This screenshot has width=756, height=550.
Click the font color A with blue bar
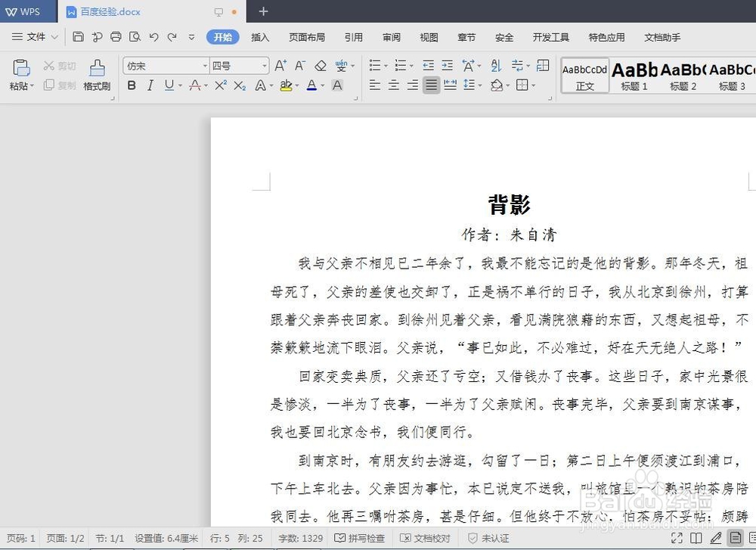(311, 86)
